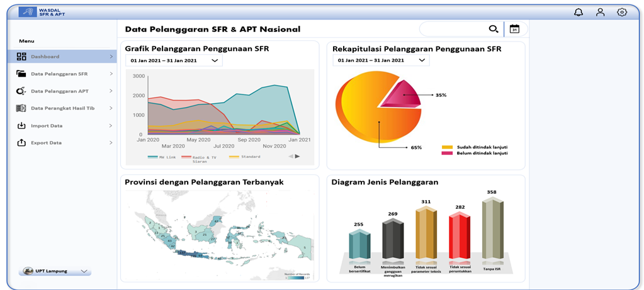Expand the Data Pelanggaran SFR chevron
Viewport: 644px width, 290px height.
pos(111,74)
